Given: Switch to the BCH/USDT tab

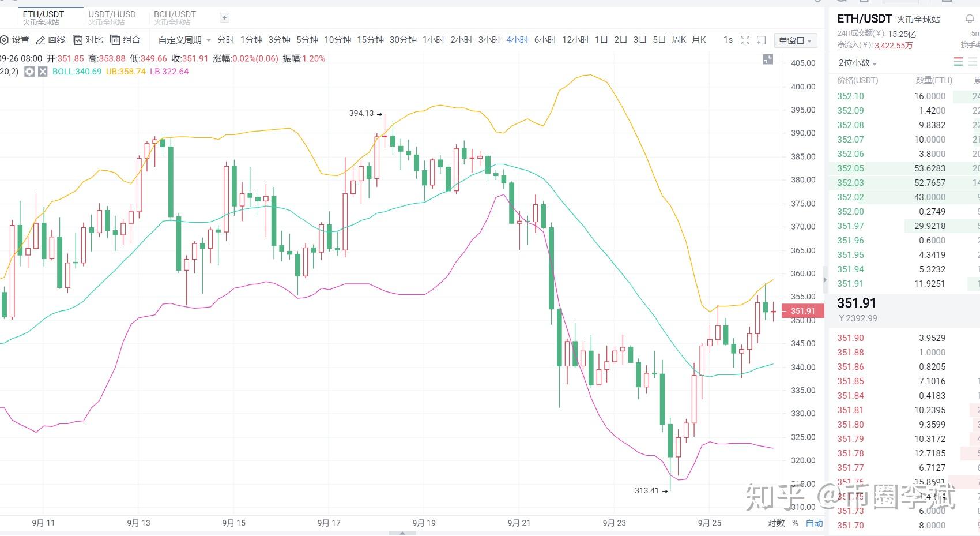Looking at the screenshot, I should click(x=175, y=17).
